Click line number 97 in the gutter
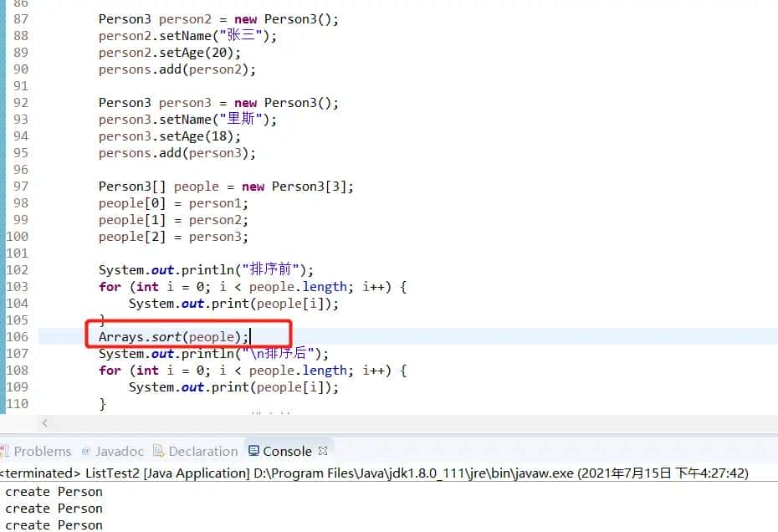Image resolution: width=778 pixels, height=532 pixels. (20, 186)
